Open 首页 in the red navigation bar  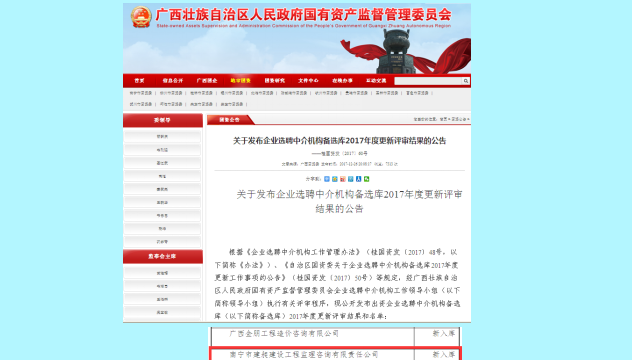140,81
